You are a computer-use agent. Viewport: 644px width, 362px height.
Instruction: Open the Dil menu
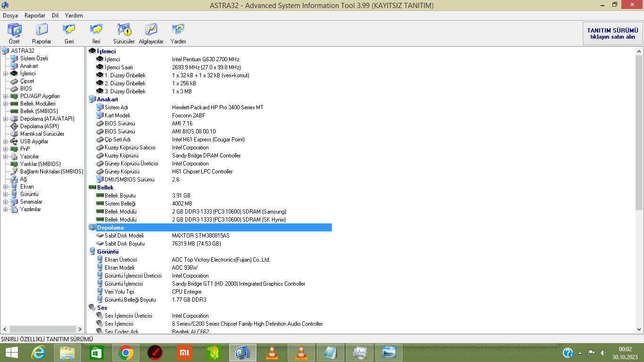pos(55,16)
